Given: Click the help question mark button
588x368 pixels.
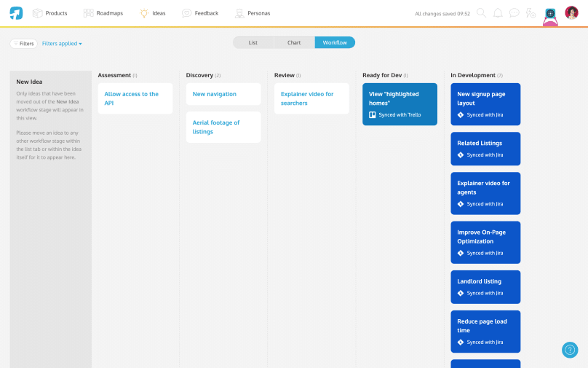Looking at the screenshot, I should (570, 350).
